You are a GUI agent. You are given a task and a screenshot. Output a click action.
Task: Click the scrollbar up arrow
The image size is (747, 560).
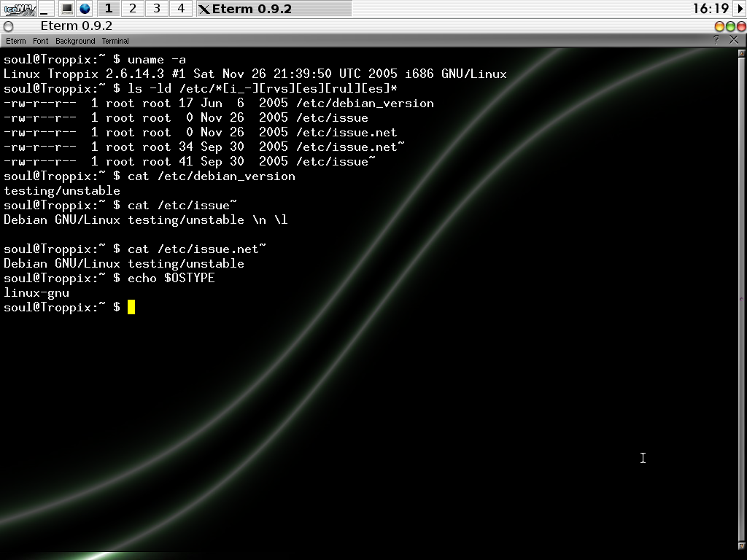[741, 53]
